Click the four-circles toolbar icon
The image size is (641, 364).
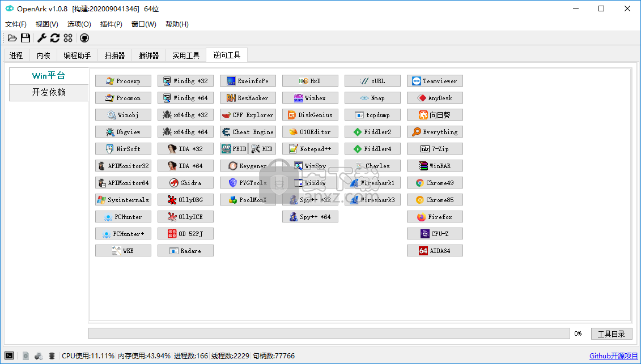[68, 38]
